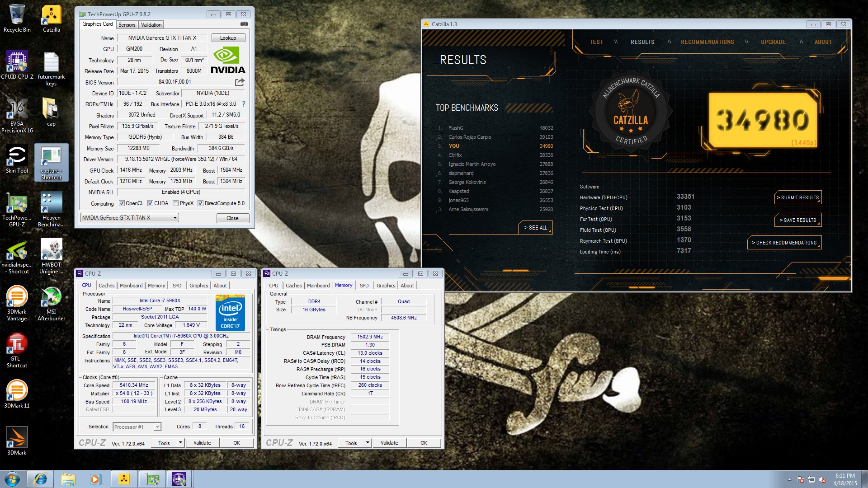Open RECOMMENDATIONS menu in Catzilla
The width and height of the screenshot is (868, 488).
click(x=707, y=42)
